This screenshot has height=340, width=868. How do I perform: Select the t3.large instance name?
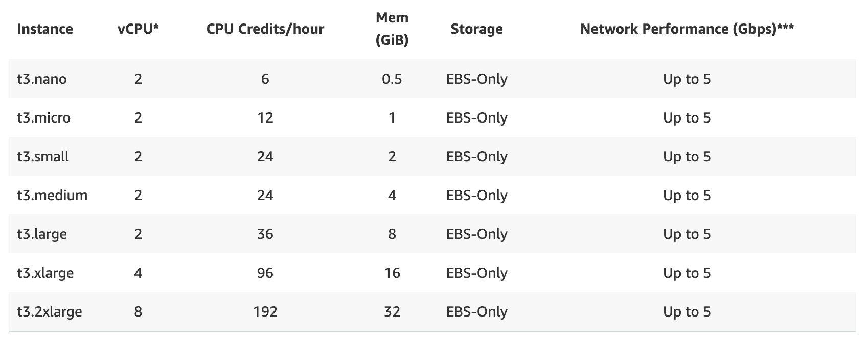click(42, 234)
